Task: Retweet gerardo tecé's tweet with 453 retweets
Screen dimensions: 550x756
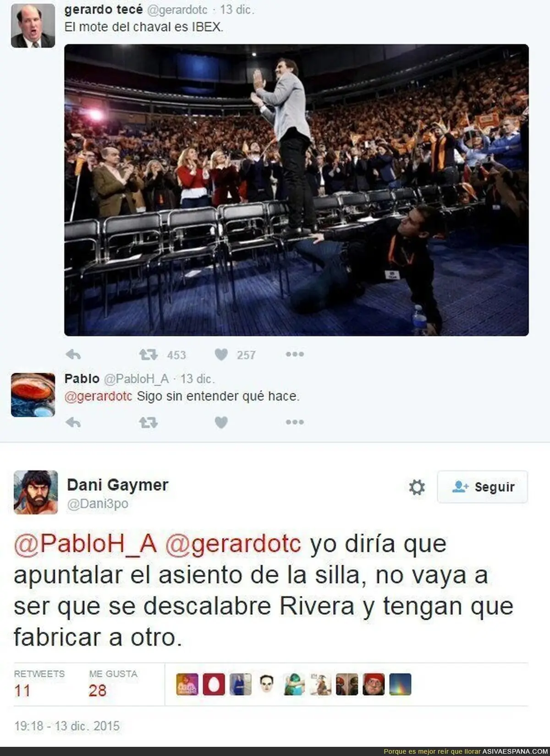Action: coord(148,354)
